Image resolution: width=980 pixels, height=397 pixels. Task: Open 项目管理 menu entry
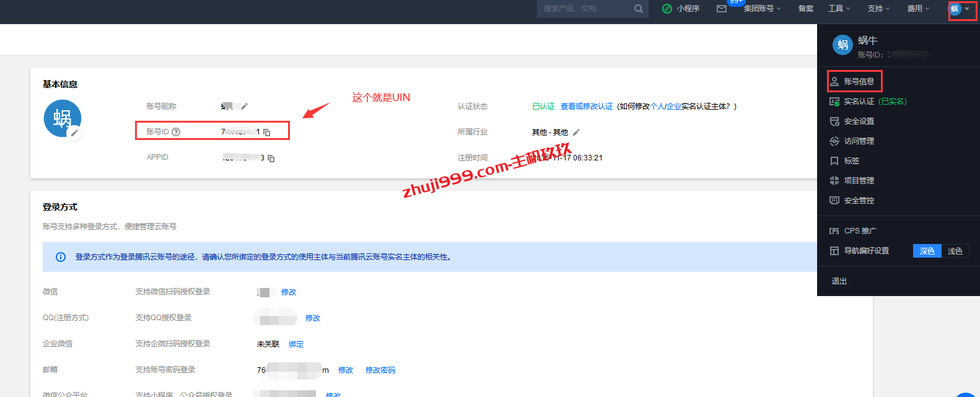pos(859,180)
